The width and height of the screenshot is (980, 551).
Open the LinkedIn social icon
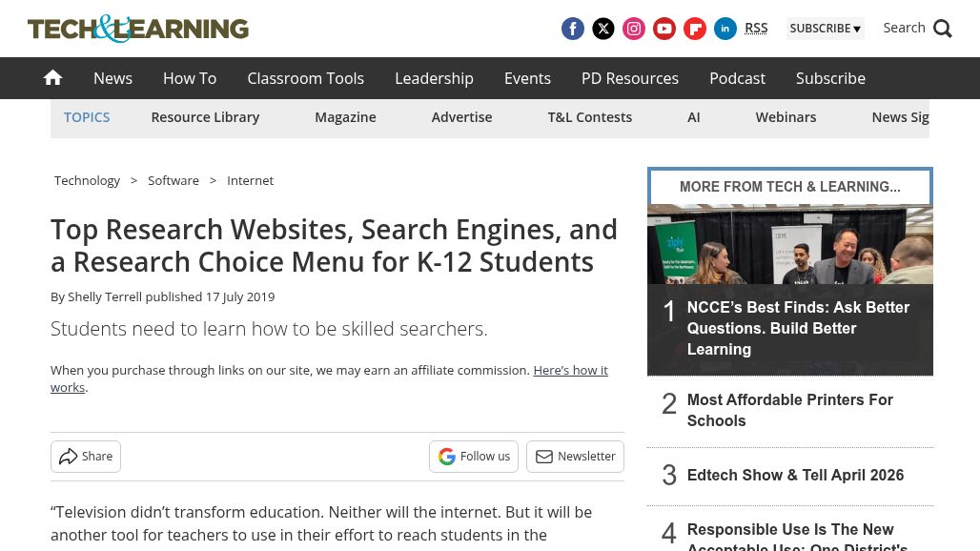click(725, 29)
